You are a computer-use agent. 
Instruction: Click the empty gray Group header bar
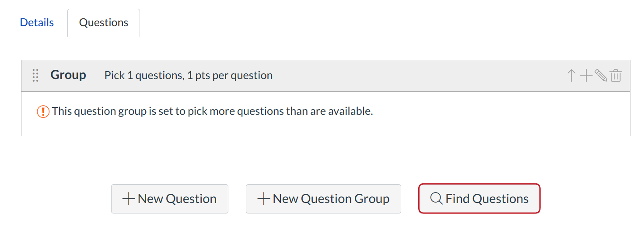(x=416, y=76)
